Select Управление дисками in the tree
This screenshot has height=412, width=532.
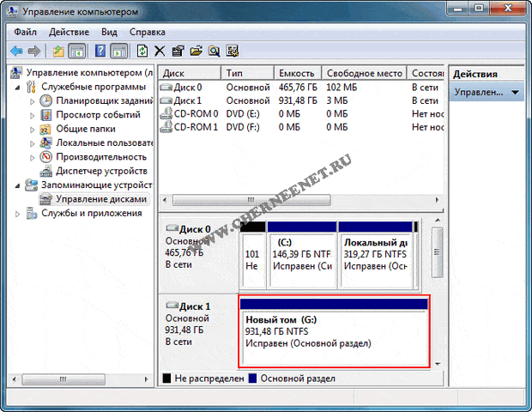click(101, 199)
